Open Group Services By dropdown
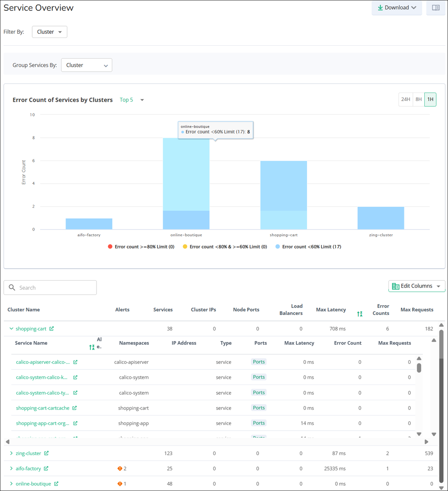Image resolution: width=448 pixels, height=491 pixels. 86,65
